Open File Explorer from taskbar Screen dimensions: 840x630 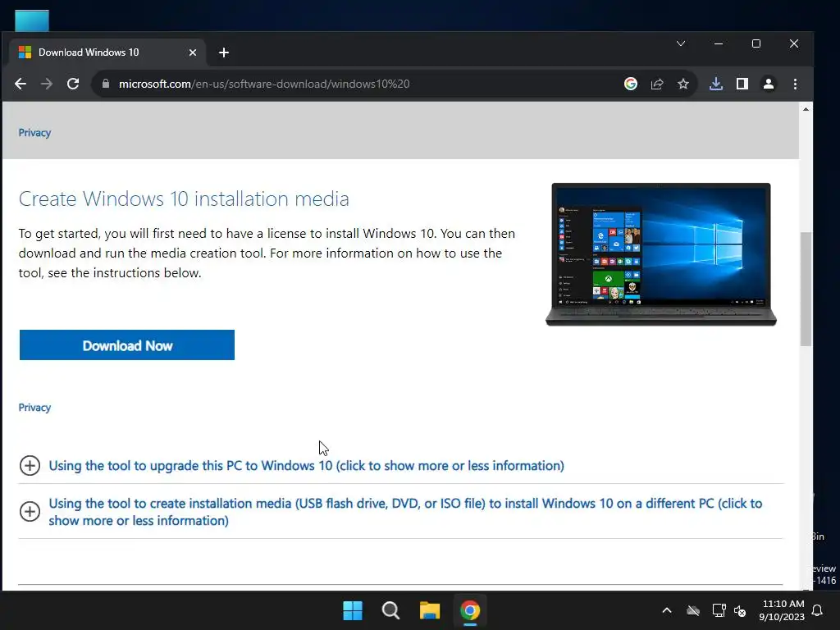click(430, 610)
